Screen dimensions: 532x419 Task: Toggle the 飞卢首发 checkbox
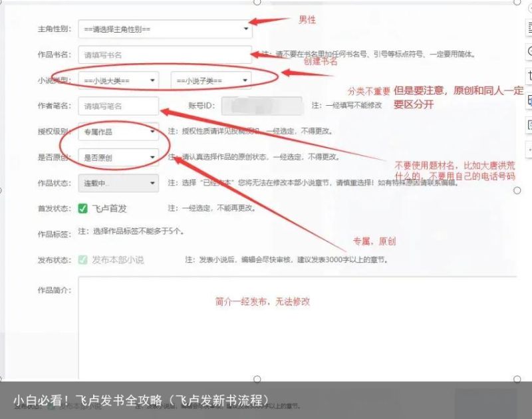coord(82,208)
